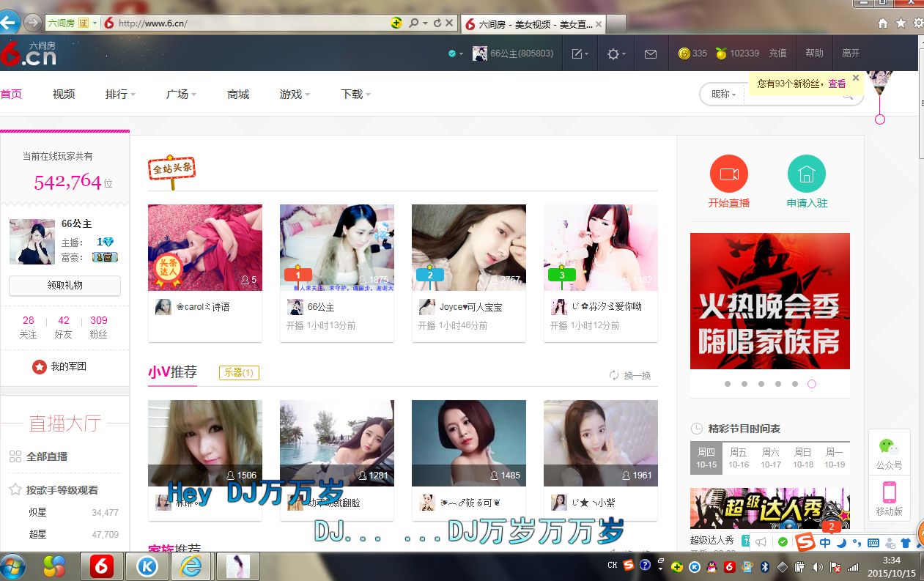Image resolution: width=924 pixels, height=581 pixels.
Task: Click the red 开始直播 camera icon
Action: [729, 174]
